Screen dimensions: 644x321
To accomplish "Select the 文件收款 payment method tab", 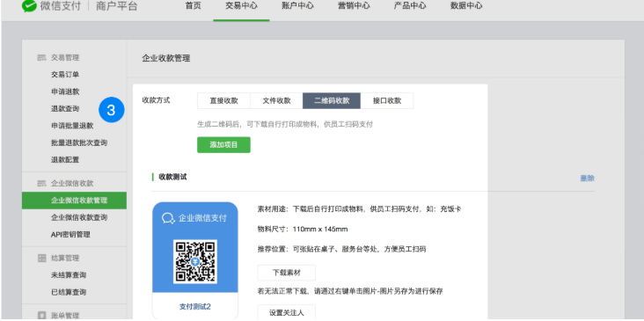I will (276, 100).
